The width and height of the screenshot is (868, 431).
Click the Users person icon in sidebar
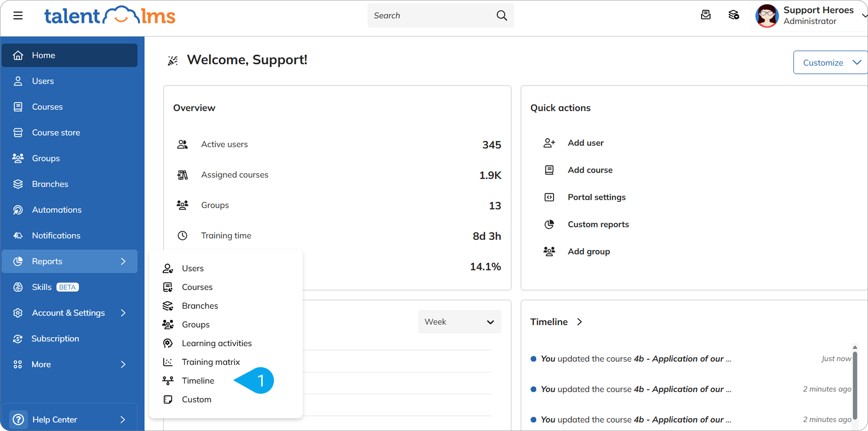(18, 81)
